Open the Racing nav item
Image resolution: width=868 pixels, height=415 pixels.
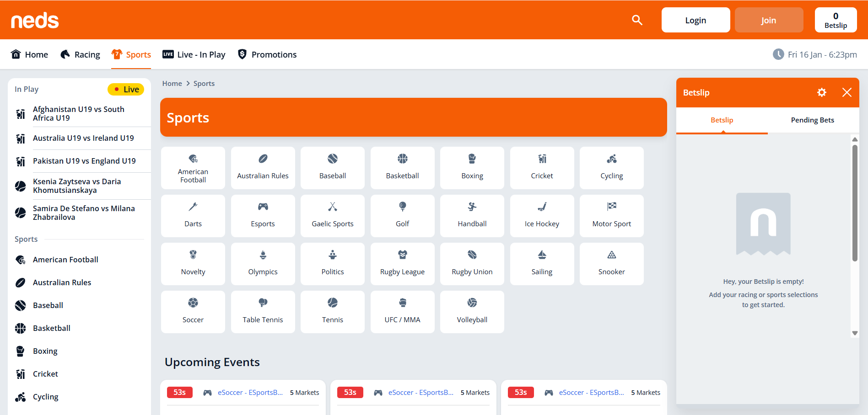tap(80, 54)
